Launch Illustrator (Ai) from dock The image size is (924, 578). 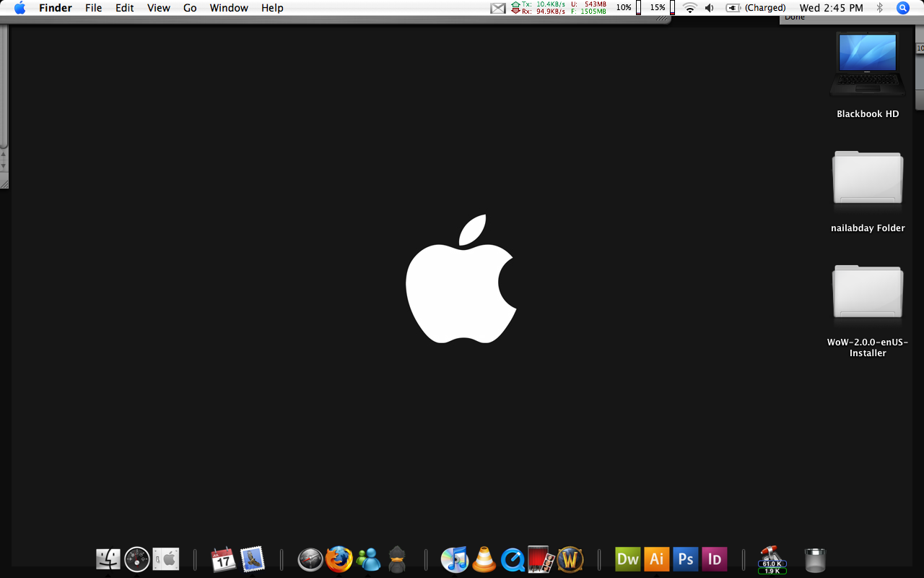(x=657, y=558)
